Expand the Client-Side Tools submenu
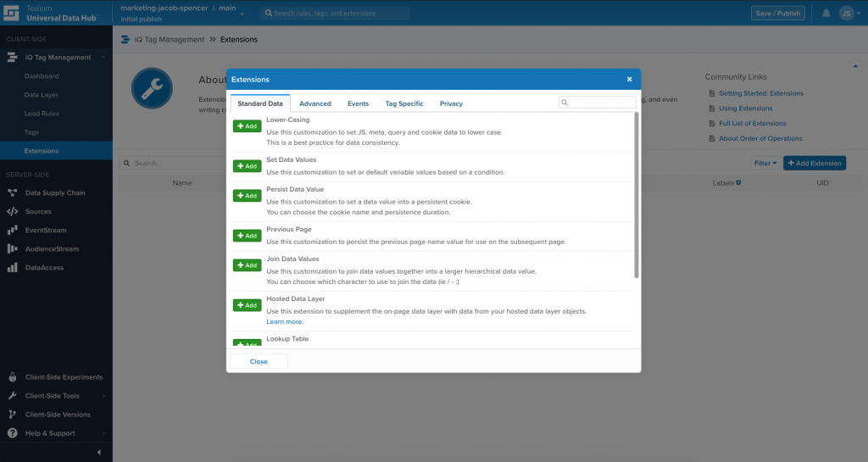Image resolution: width=868 pixels, height=462 pixels. [103, 396]
